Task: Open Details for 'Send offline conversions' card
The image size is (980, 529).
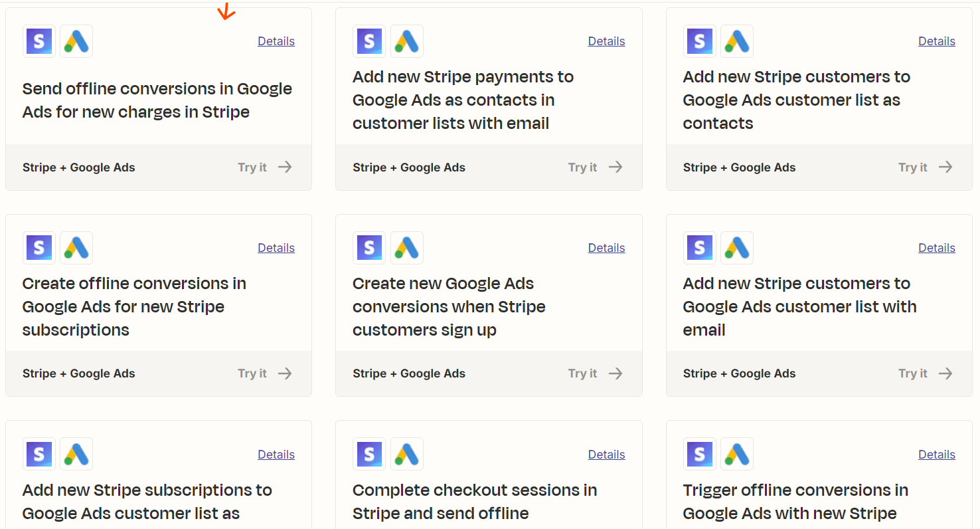Action: (x=276, y=41)
